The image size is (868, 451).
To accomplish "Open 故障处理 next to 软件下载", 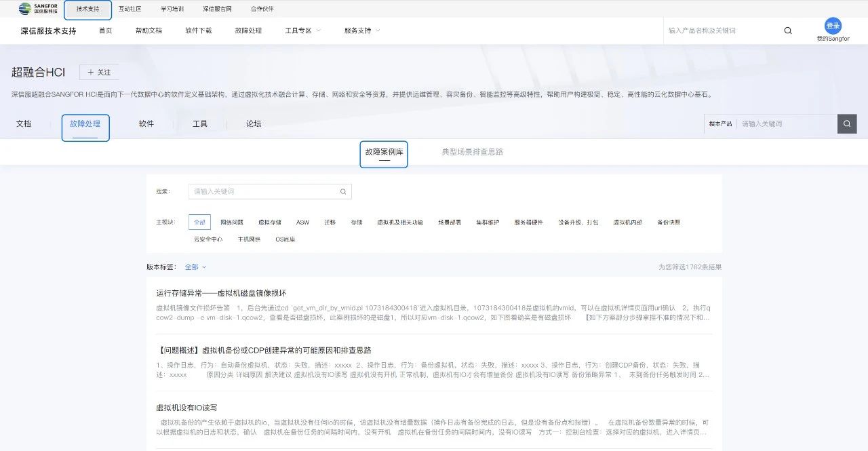I will click(248, 31).
